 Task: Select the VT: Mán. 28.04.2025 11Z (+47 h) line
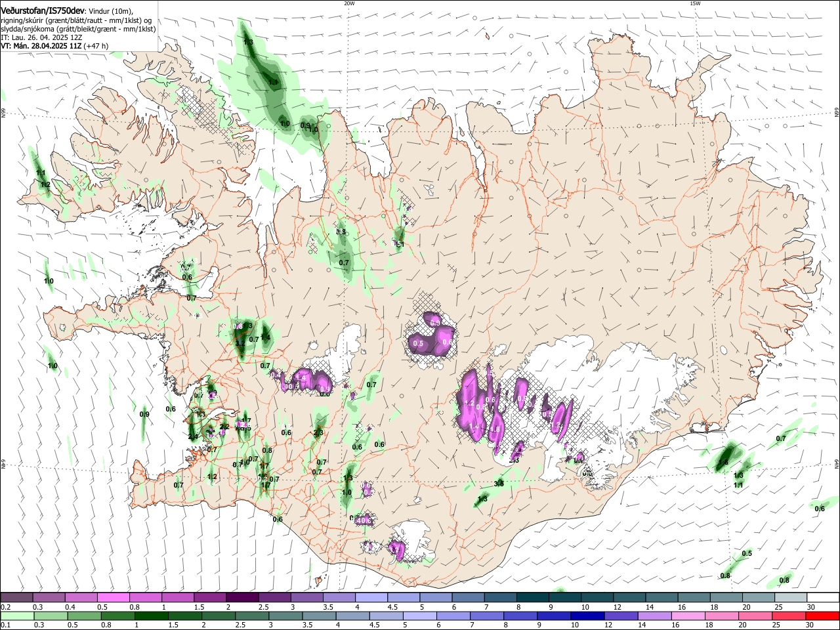tap(54, 47)
